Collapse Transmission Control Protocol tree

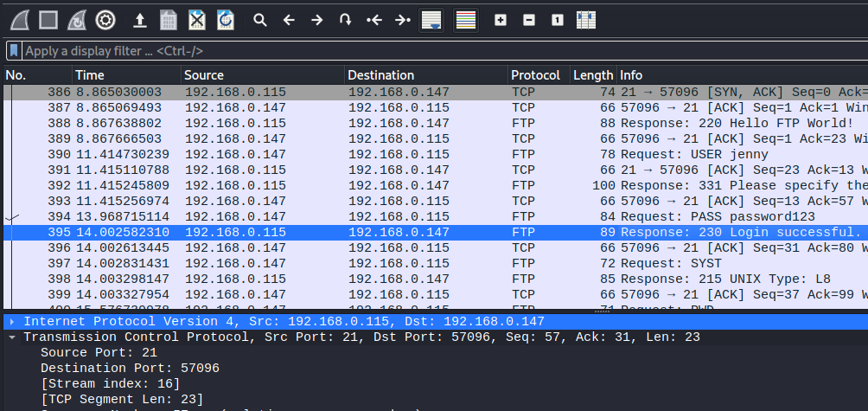click(12, 337)
